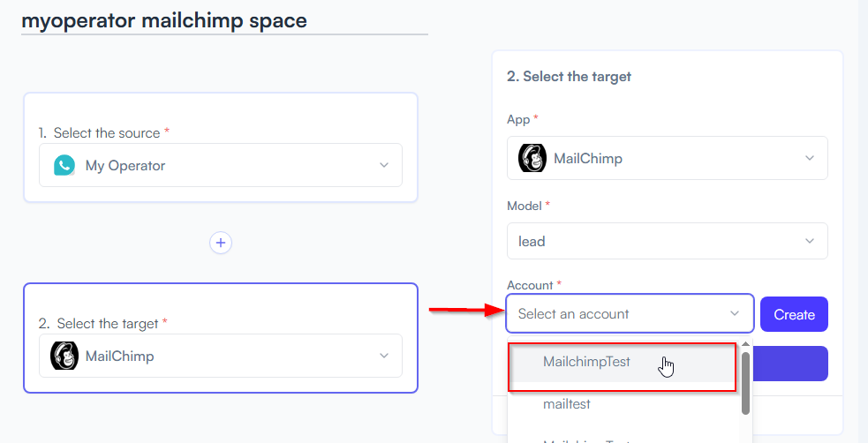Click the plus icon between steps
868x443 pixels.
(221, 243)
